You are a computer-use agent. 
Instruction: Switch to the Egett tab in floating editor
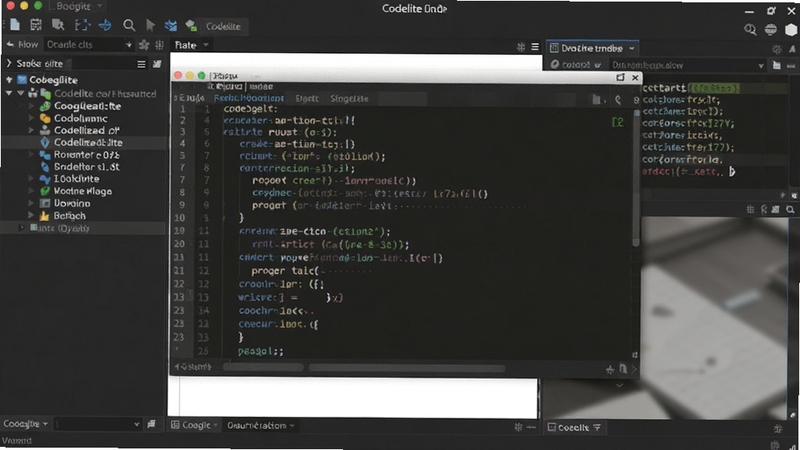307,98
